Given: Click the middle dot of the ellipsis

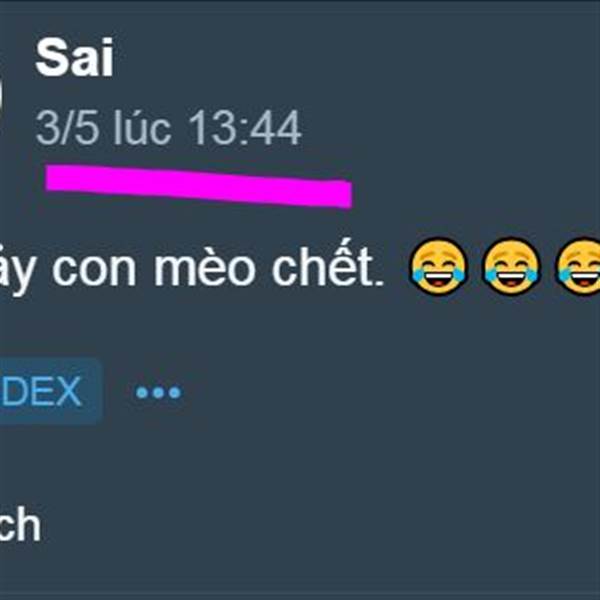Looking at the screenshot, I should tap(158, 393).
